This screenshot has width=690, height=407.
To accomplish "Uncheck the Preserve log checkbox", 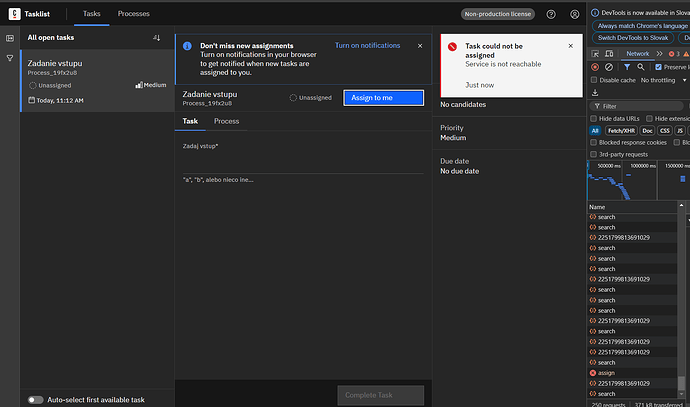I will click(658, 67).
